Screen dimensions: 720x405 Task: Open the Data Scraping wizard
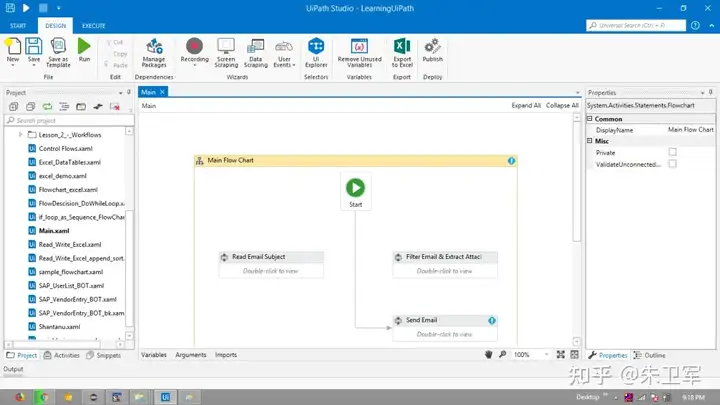pyautogui.click(x=256, y=52)
